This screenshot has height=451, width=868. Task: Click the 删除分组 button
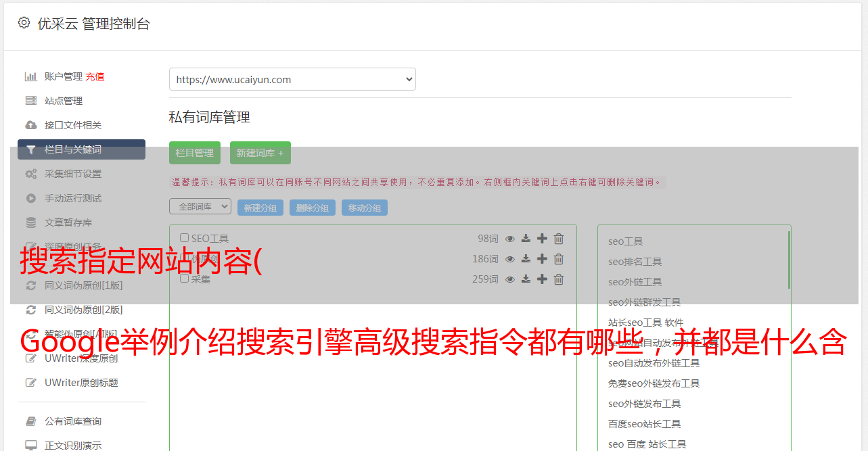(313, 208)
